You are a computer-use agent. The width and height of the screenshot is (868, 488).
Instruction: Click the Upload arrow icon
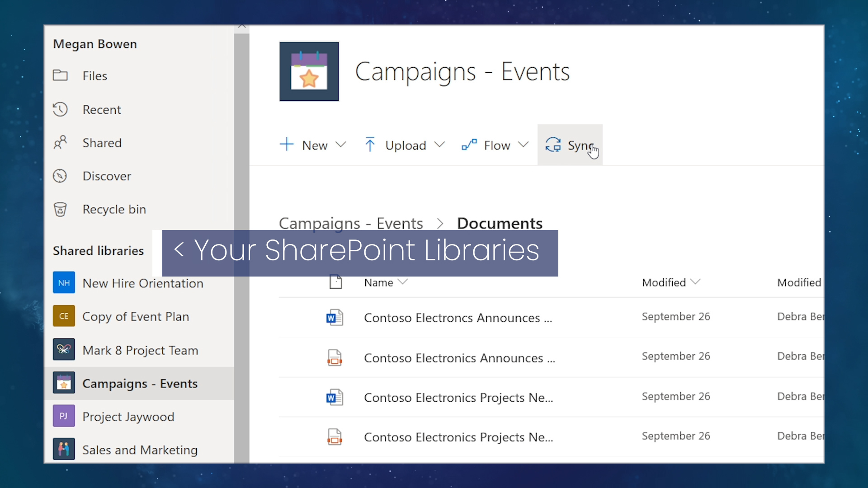[370, 145]
